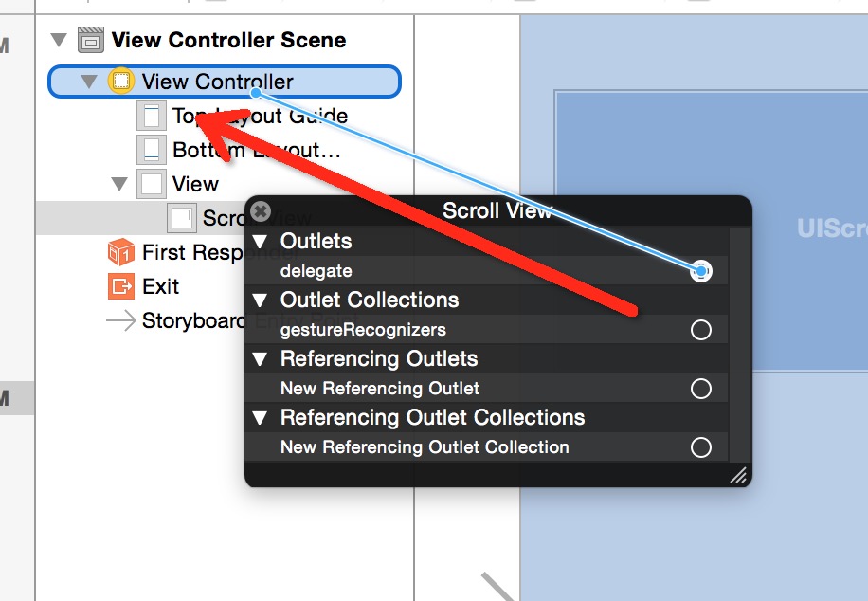Viewport: 868px width, 601px height.
Task: Collapse the View Controller Scene disclosure triangle
Action: [x=59, y=40]
